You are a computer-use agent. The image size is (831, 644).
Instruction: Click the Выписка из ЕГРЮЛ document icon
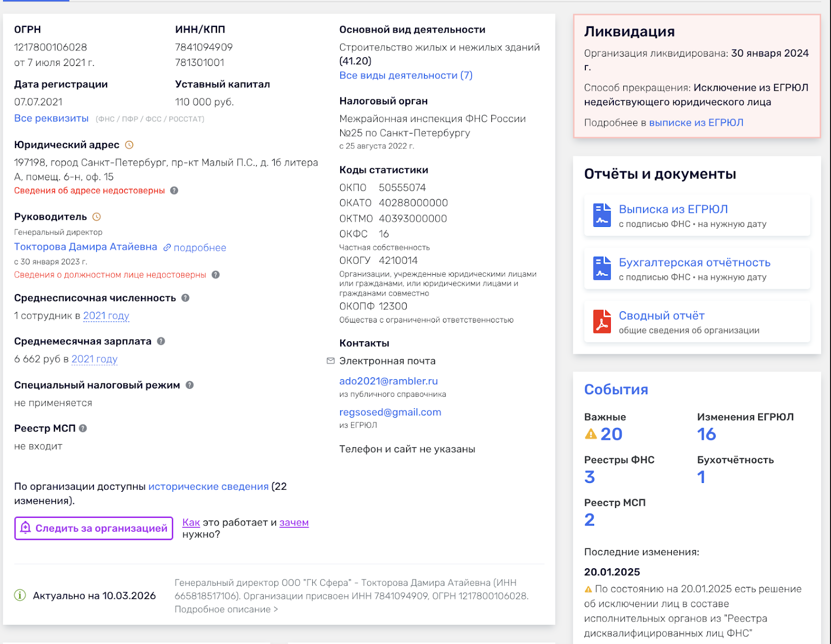tap(602, 215)
